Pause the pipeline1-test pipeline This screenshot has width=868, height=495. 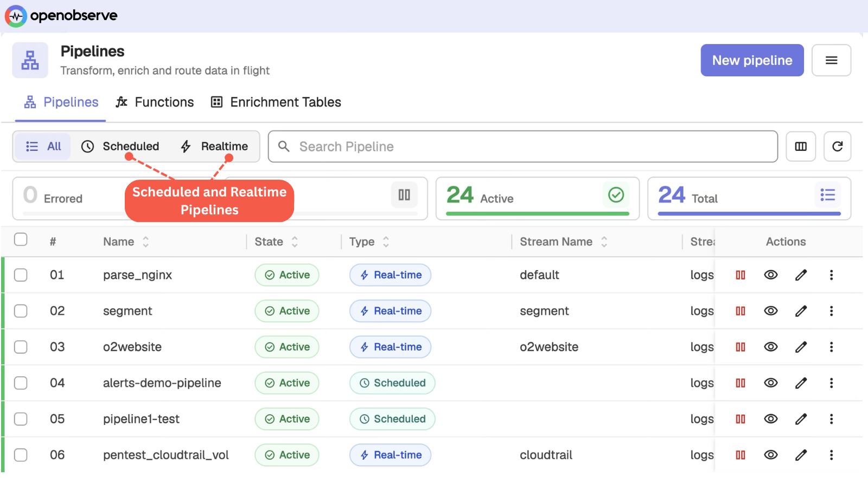(741, 419)
